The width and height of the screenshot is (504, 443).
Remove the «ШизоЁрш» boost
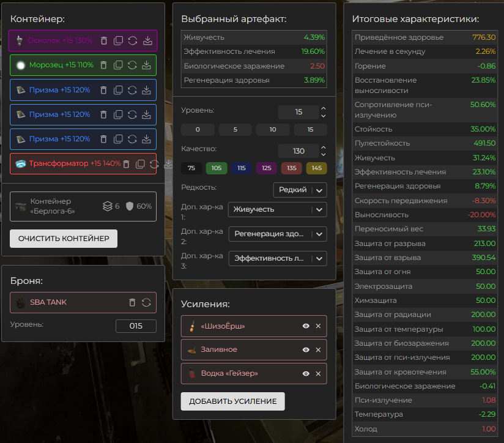[318, 326]
